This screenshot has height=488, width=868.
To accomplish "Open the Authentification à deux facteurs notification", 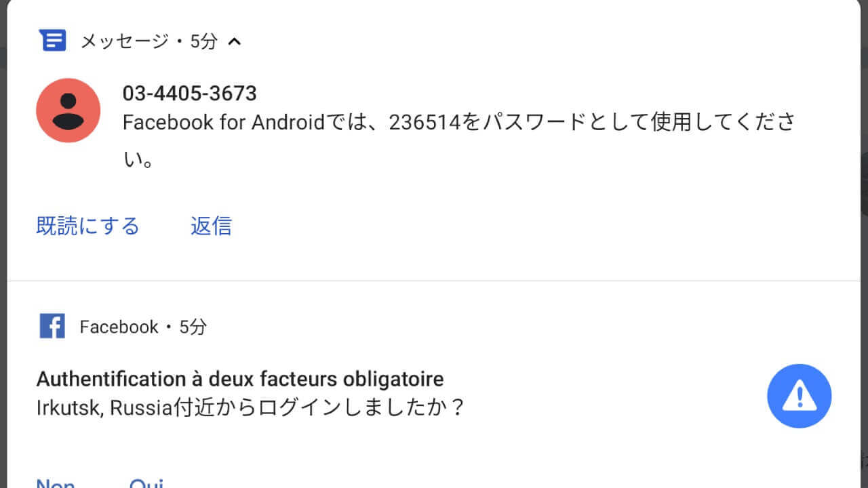I will (x=240, y=378).
